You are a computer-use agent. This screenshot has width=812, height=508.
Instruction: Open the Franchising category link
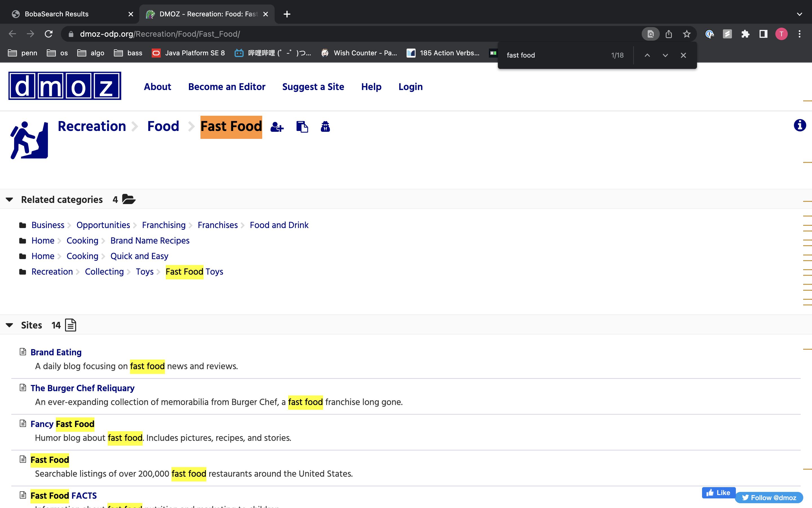tap(164, 225)
